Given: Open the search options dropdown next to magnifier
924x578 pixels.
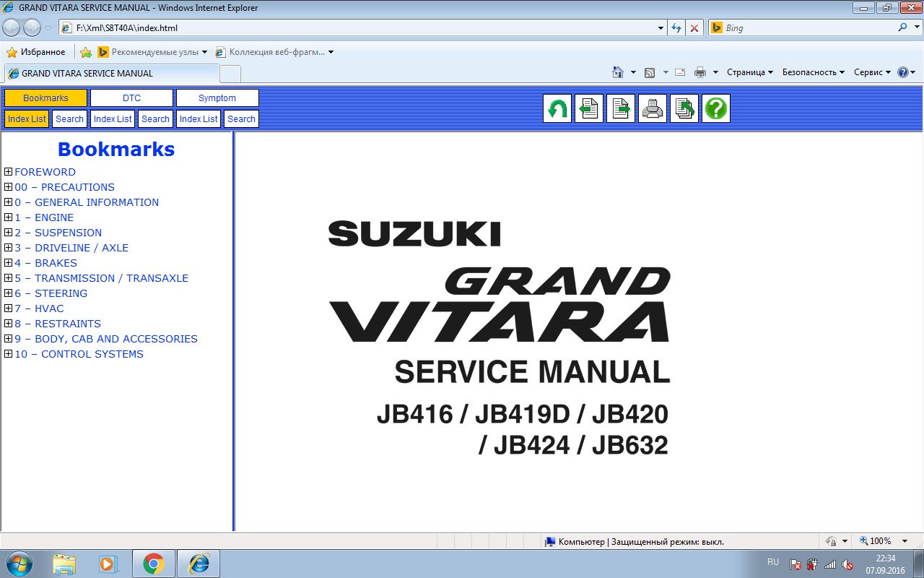Looking at the screenshot, I should 917,27.
